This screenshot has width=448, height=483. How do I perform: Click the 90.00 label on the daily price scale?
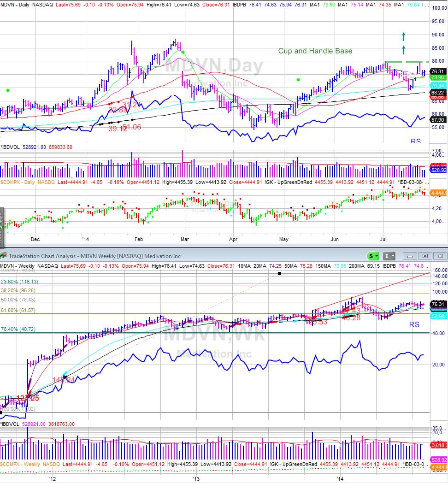pyautogui.click(x=438, y=35)
